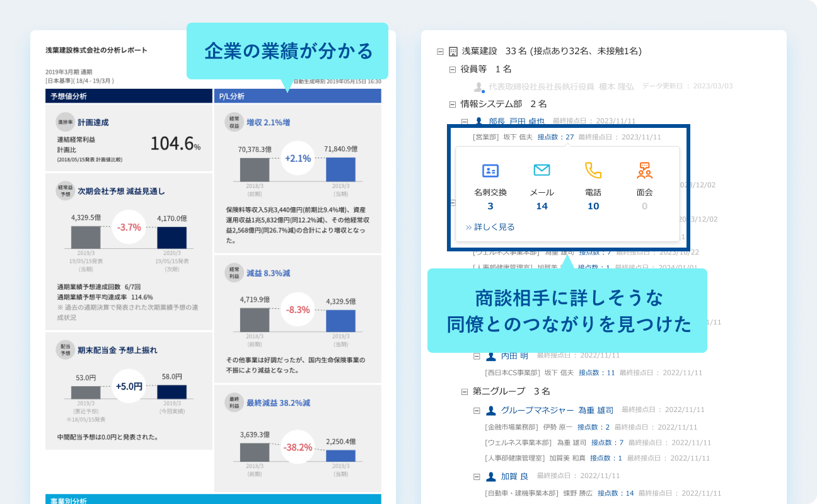Image resolution: width=817 pixels, height=504 pixels.
Task: Collapse the 浅葉建設 company tree node
Action: point(440,51)
